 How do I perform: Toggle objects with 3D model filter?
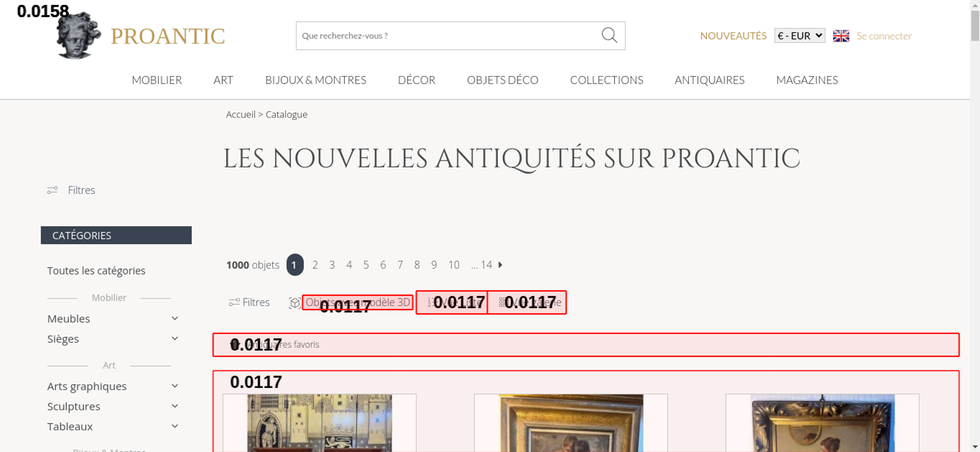(358, 303)
